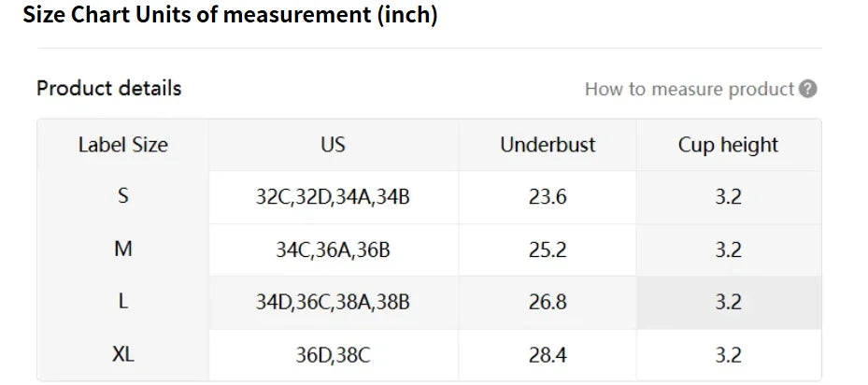Click the Size Chart title text
This screenshot has width=868, height=385.
(229, 16)
